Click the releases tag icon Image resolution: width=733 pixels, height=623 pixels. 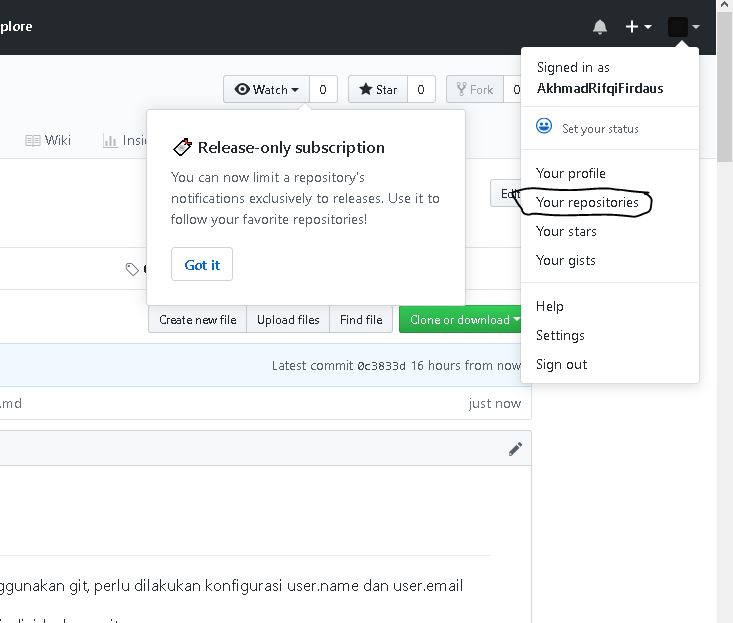(x=132, y=269)
